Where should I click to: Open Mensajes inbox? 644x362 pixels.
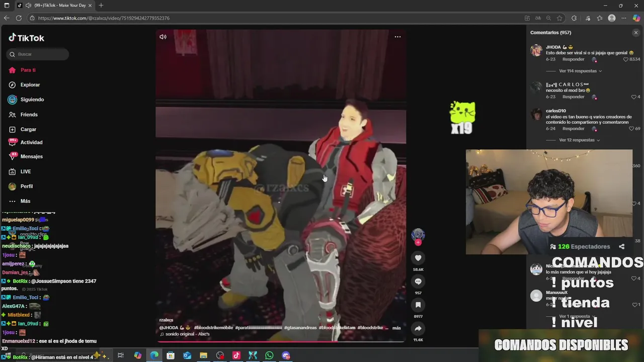pos(31,156)
